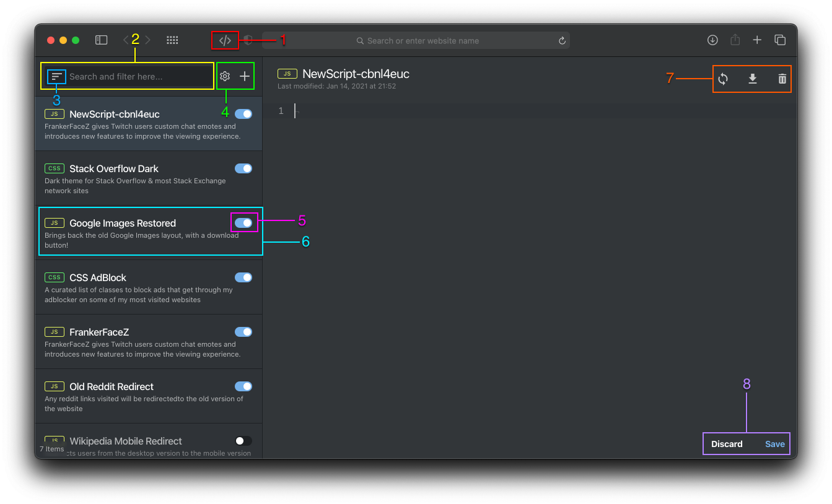The height and width of the screenshot is (504, 832).
Task: Show all tabs with the tab overview icon
Action: 780,40
